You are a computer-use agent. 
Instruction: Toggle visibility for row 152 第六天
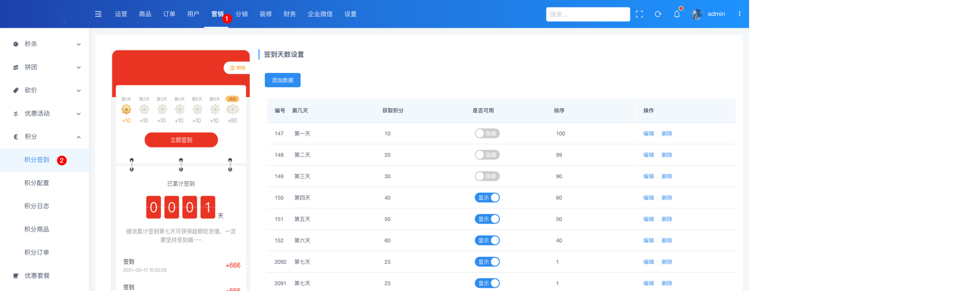coord(487,240)
